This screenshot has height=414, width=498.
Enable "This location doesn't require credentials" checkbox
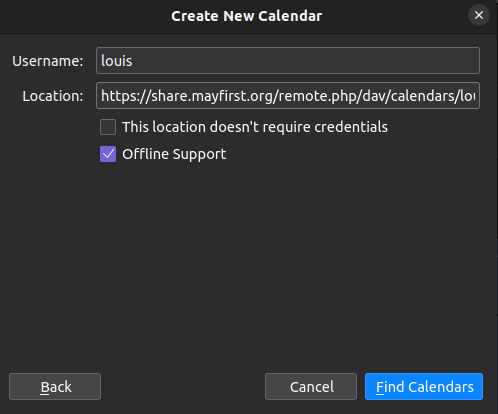108,127
